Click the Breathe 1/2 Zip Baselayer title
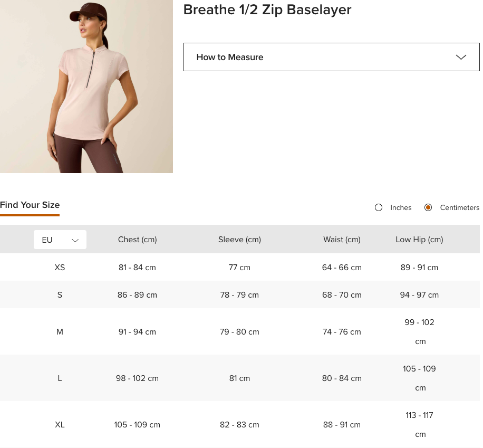Screen dimensions: 483x448 (267, 9)
